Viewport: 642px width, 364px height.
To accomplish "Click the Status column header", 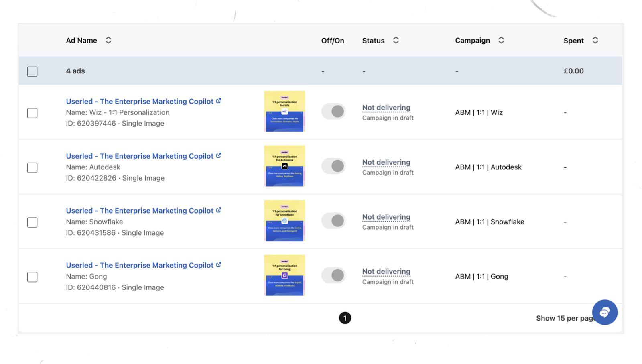I will 373,41.
